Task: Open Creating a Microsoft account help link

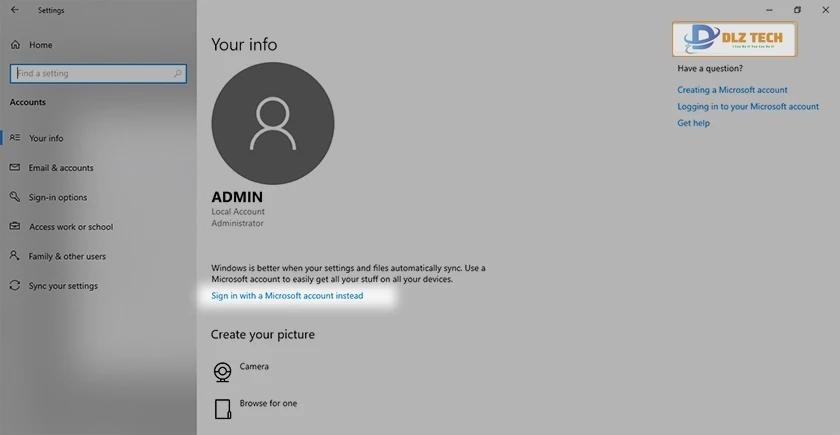Action: tap(732, 90)
